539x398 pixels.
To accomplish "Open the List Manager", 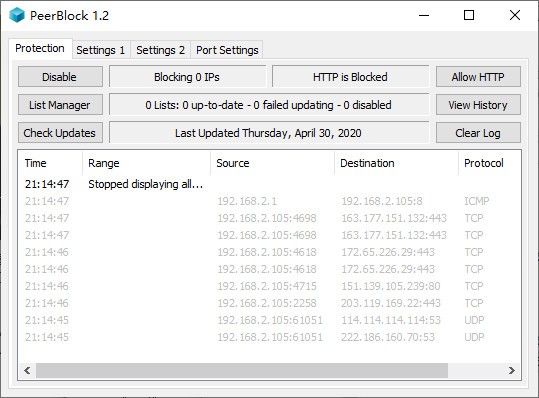I will [60, 105].
